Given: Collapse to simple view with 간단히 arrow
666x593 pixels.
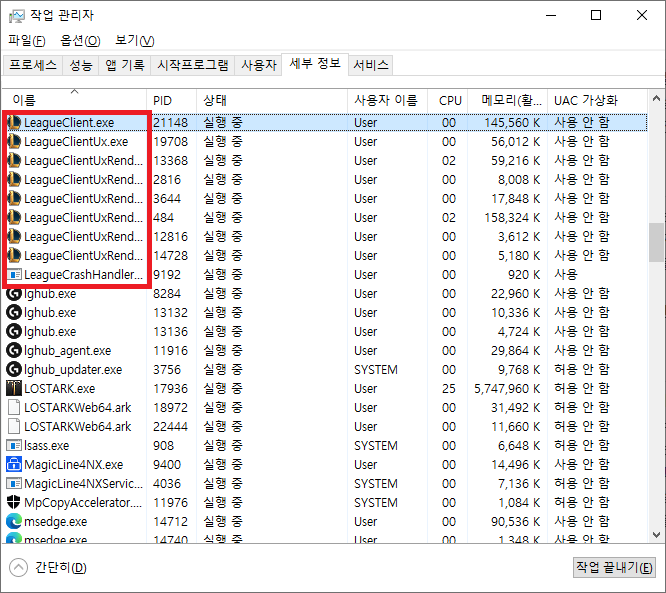Looking at the screenshot, I should pos(18,568).
